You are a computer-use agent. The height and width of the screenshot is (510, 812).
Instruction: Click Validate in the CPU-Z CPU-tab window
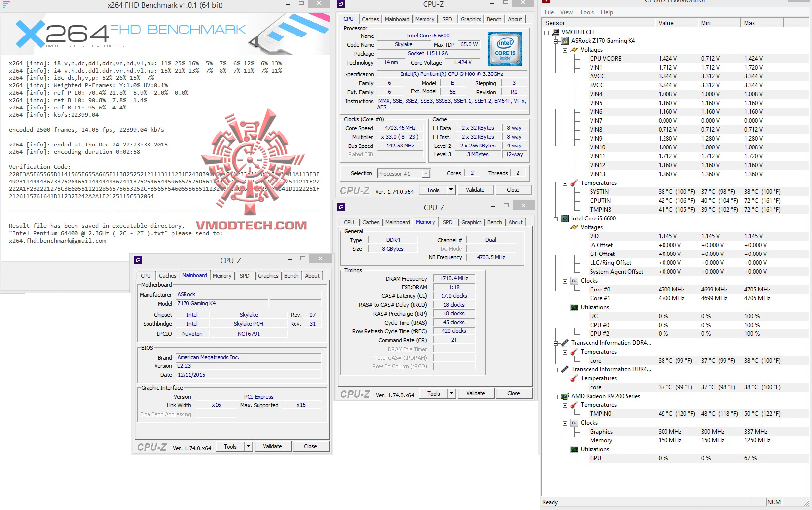click(475, 190)
